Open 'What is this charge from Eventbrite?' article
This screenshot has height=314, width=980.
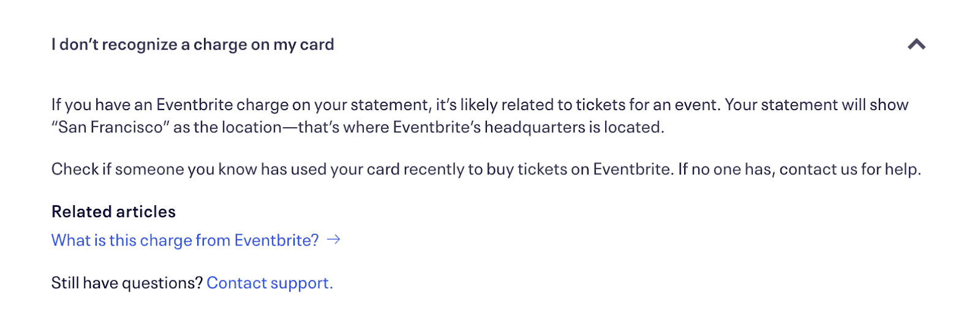(x=185, y=240)
